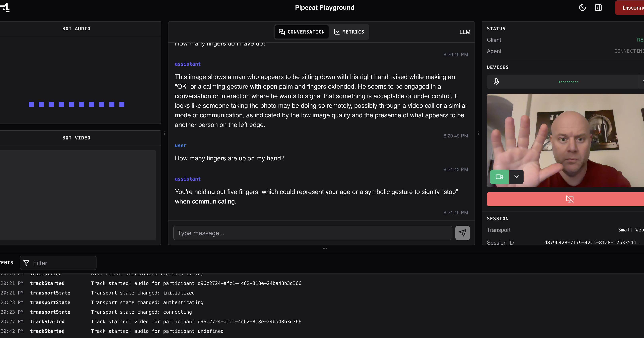Select the Conversation tab
Screen dimensions: 644x338
302,32
